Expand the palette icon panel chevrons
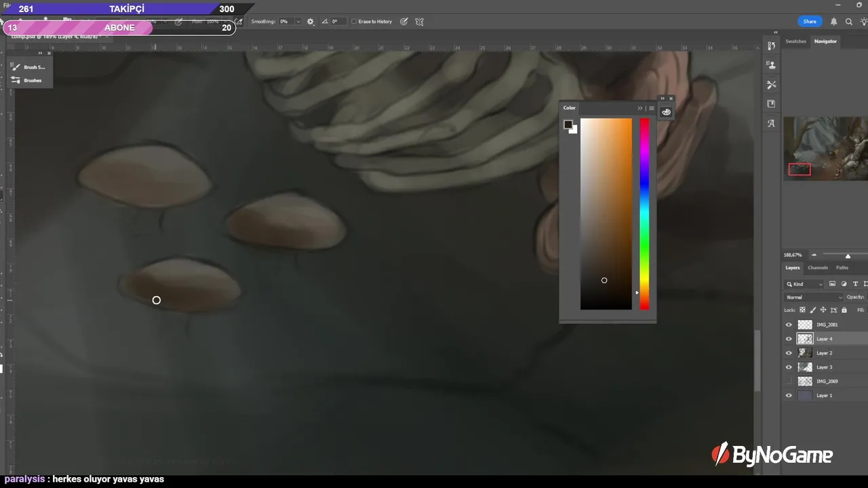Screen dimensions: 868x488 point(663,98)
